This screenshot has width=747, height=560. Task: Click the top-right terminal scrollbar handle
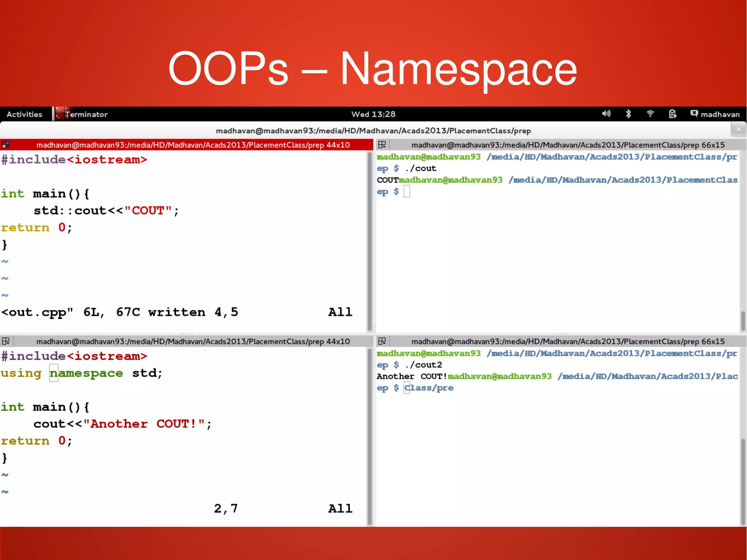743,321
